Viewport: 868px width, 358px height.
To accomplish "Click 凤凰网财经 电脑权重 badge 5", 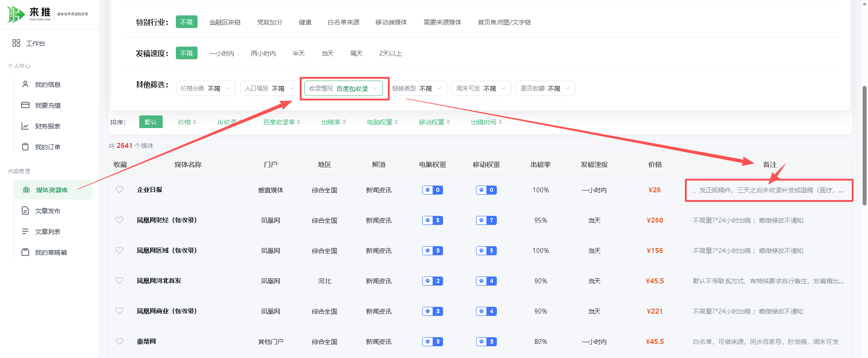I will [433, 220].
